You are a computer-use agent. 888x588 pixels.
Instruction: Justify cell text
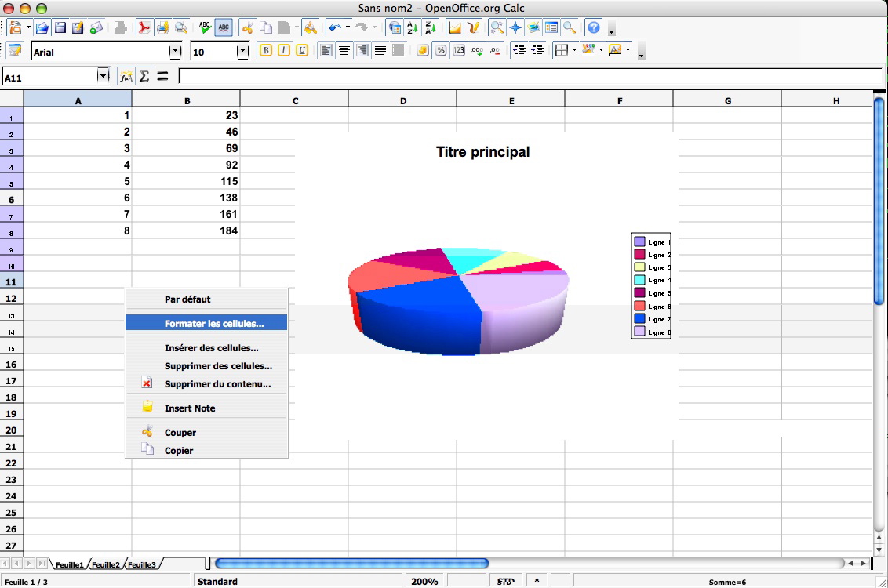380,50
